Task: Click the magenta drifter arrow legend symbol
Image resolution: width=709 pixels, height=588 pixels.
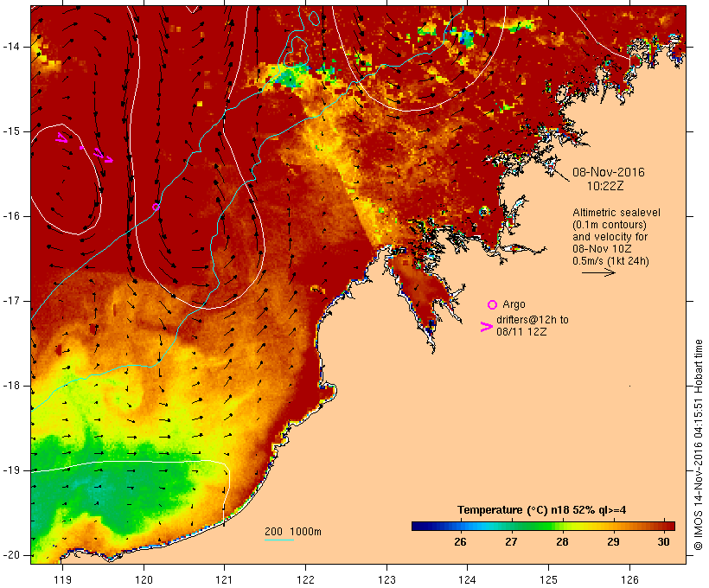Action: tap(486, 327)
